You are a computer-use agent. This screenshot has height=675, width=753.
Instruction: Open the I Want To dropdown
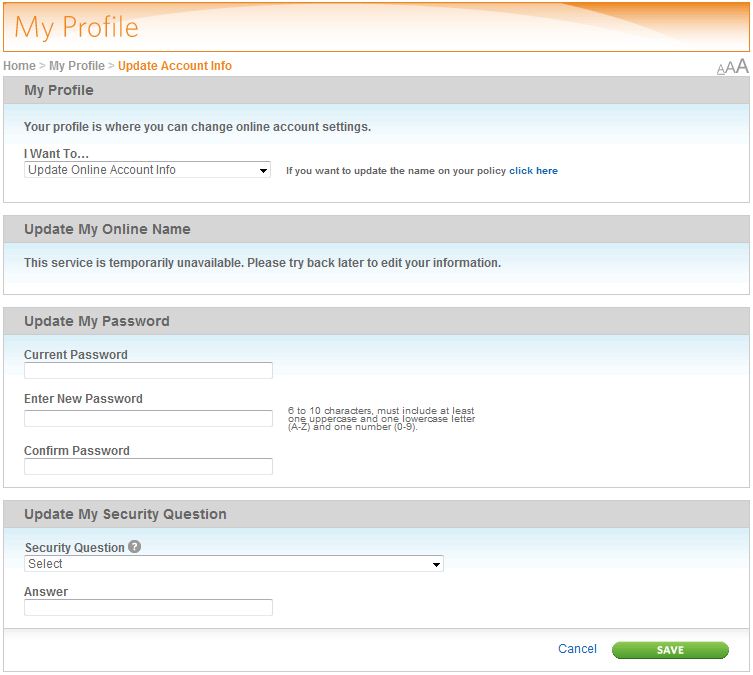147,170
